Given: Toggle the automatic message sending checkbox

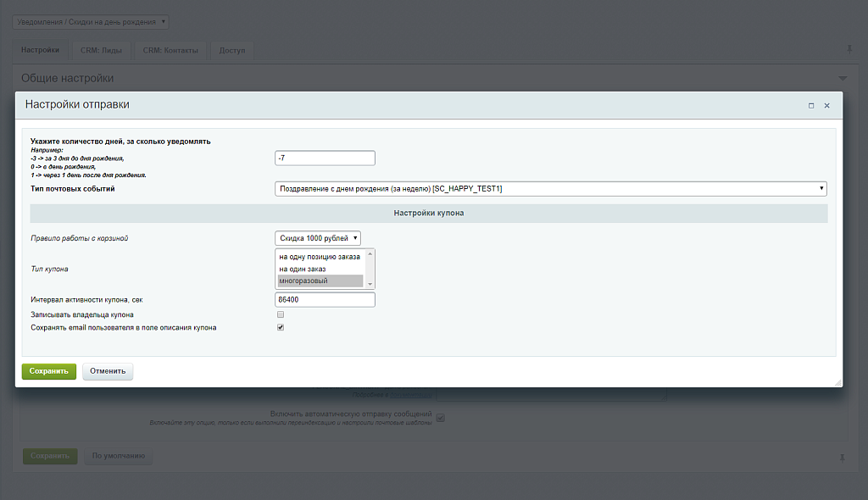Looking at the screenshot, I should click(x=440, y=417).
